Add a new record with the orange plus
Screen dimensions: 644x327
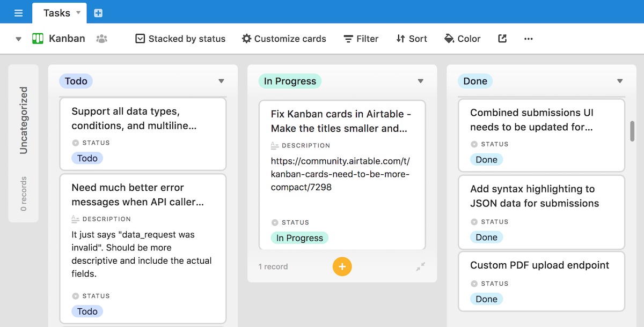click(x=342, y=266)
